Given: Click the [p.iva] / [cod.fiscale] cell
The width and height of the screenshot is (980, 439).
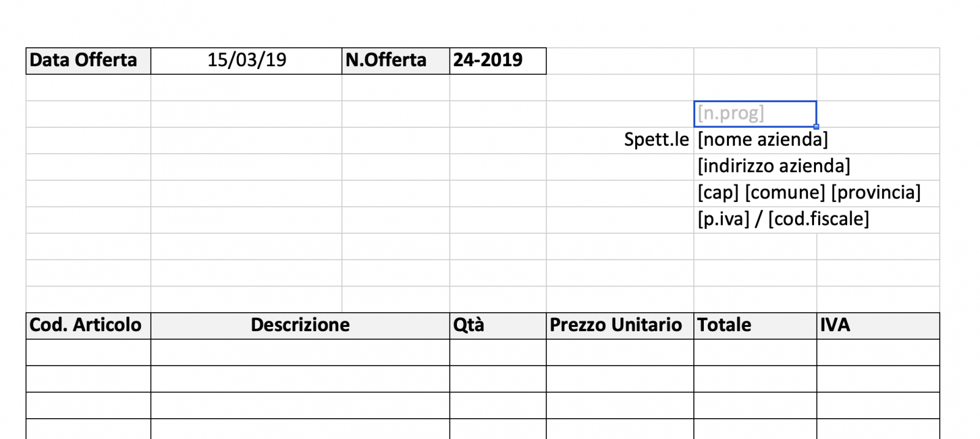Looking at the screenshot, I should [x=784, y=218].
